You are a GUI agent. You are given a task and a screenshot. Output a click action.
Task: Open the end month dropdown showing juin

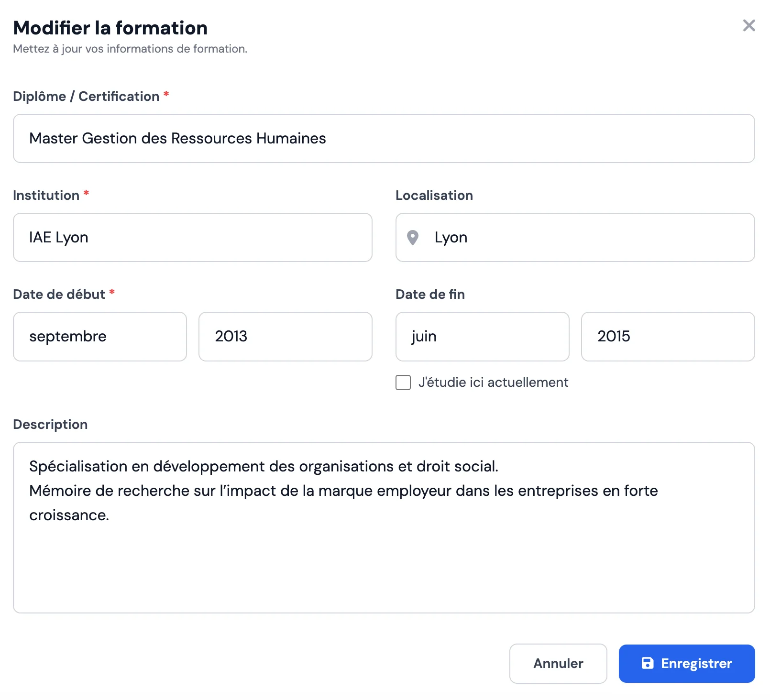tap(482, 336)
